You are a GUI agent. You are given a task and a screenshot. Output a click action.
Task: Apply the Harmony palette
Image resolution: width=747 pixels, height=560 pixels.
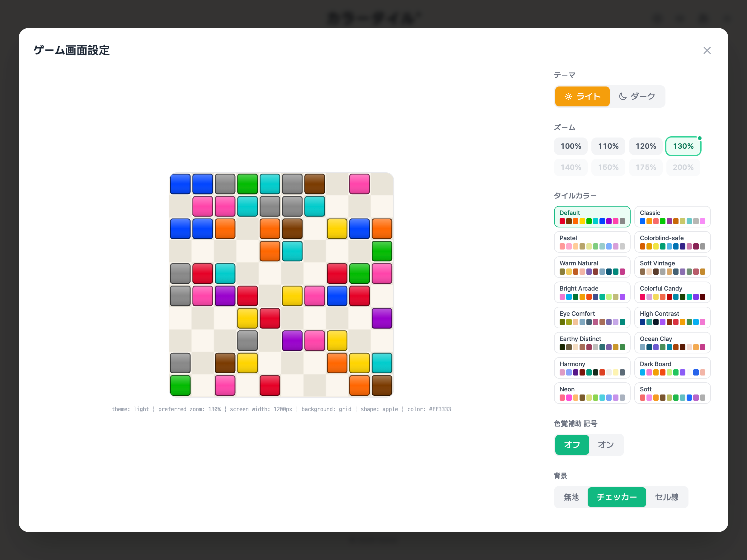[x=592, y=368]
